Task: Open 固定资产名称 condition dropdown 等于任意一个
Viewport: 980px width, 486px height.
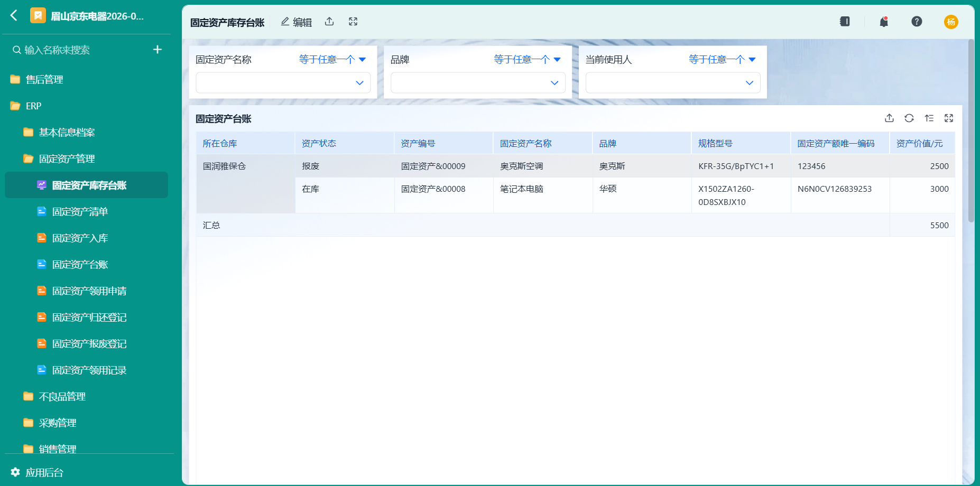Action: pyautogui.click(x=332, y=59)
